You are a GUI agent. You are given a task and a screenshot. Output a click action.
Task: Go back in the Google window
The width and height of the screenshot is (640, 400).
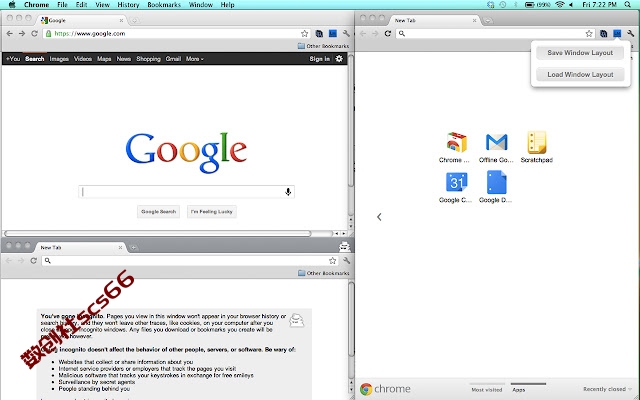[x=10, y=34]
